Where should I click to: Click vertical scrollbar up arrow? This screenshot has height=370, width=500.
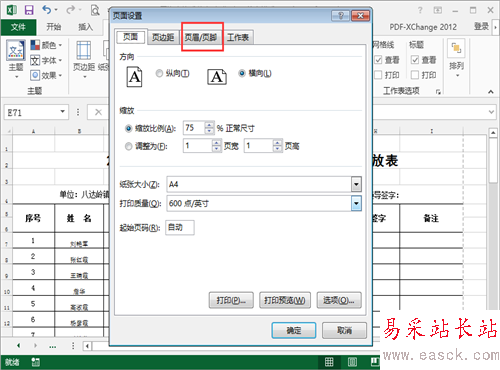pyautogui.click(x=493, y=133)
